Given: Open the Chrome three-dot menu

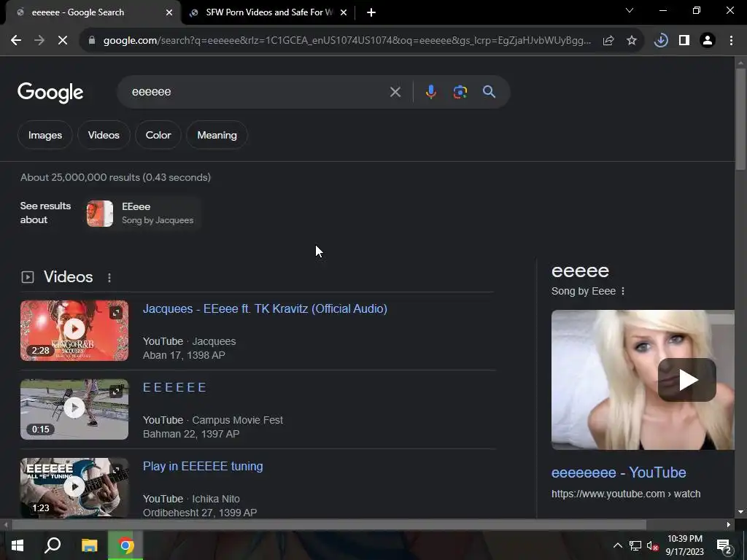Looking at the screenshot, I should point(731,41).
